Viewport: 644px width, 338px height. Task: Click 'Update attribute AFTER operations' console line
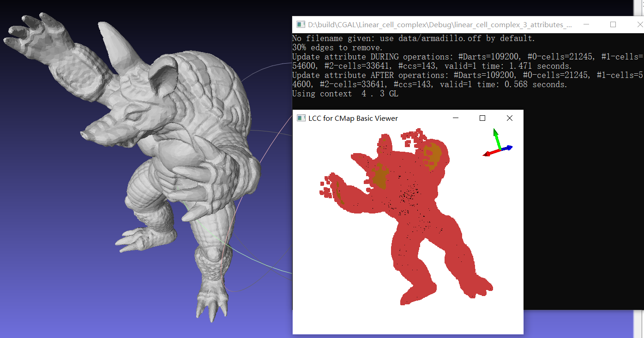468,80
